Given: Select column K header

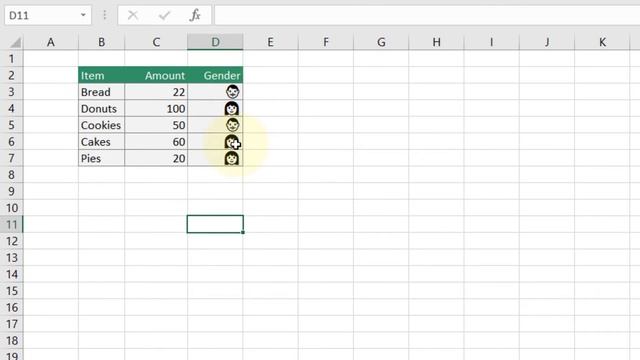Looking at the screenshot, I should [x=602, y=42].
